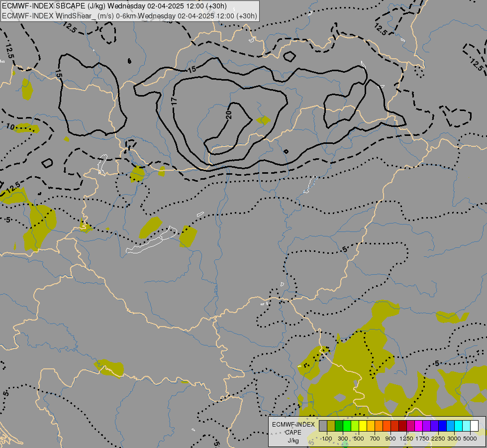This screenshot has width=487, height=448.
Task: Click the "ECMWF-INDEX" legend heading
Action: point(293,425)
